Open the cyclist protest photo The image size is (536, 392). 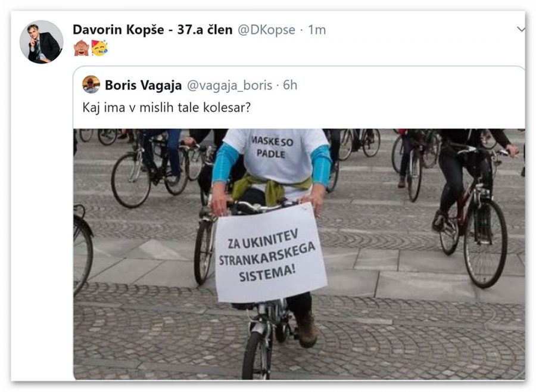pos(299,254)
